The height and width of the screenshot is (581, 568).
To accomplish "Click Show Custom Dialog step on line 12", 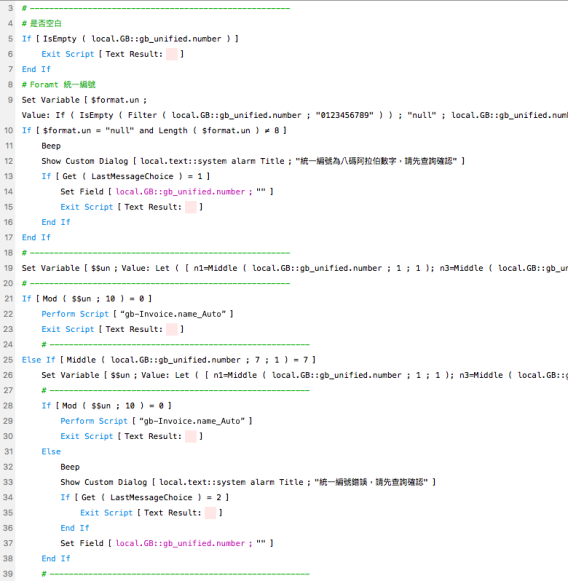I will (x=253, y=161).
